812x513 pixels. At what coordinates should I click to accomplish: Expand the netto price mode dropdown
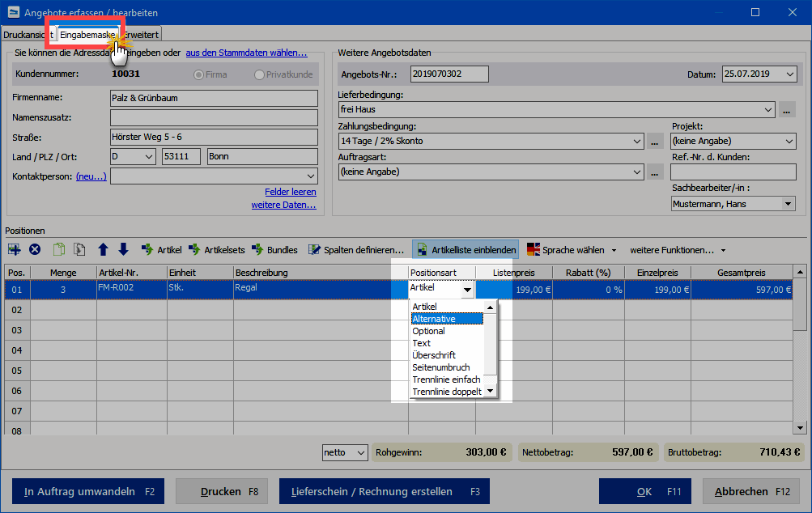(x=361, y=452)
